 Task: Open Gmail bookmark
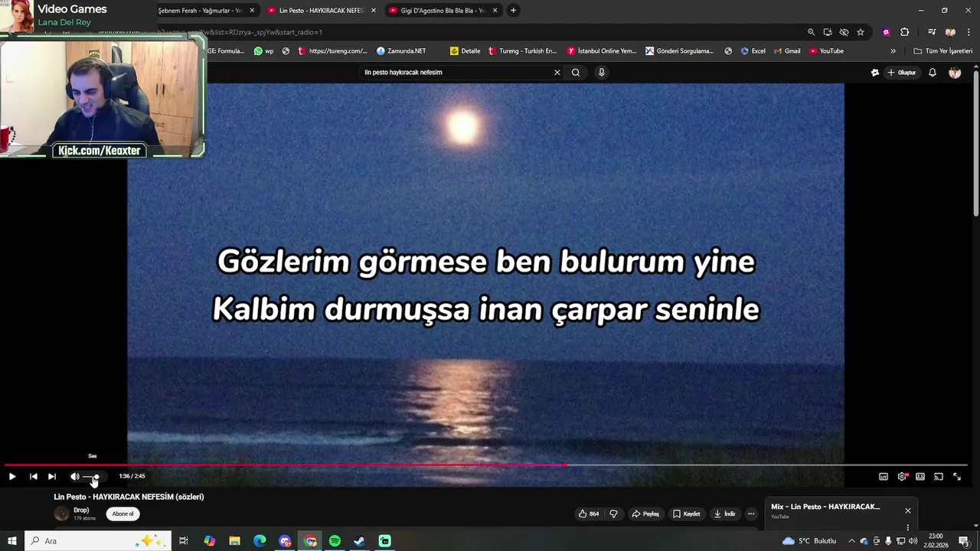(786, 51)
